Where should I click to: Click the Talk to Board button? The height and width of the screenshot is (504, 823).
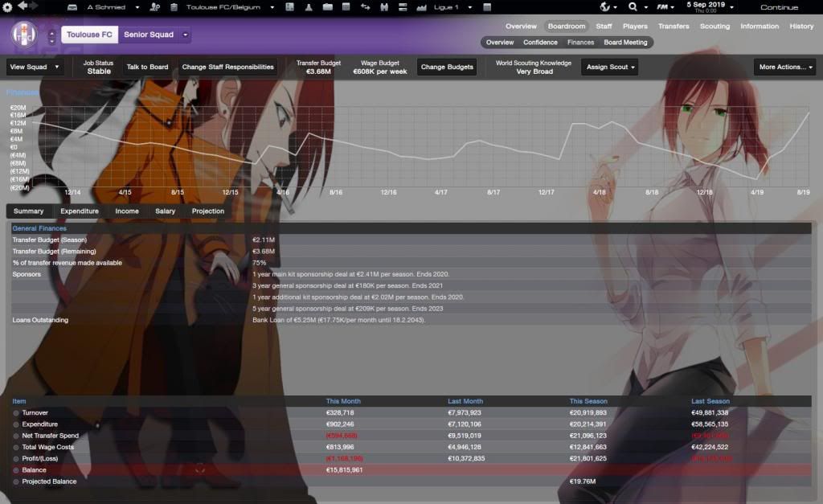(x=148, y=68)
